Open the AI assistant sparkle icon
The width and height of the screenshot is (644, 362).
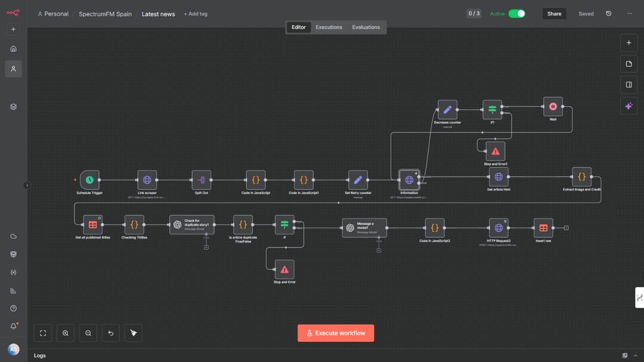(628, 106)
